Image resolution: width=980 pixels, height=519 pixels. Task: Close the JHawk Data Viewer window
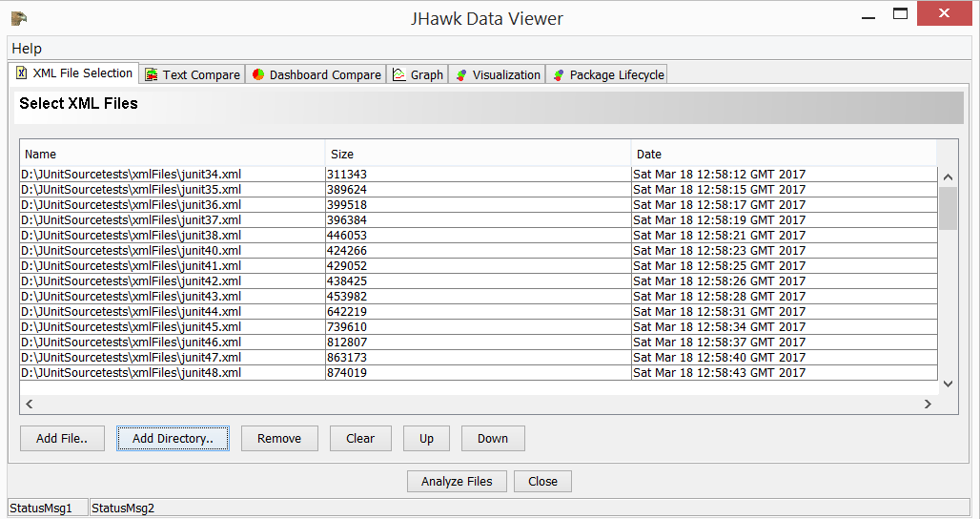point(944,13)
